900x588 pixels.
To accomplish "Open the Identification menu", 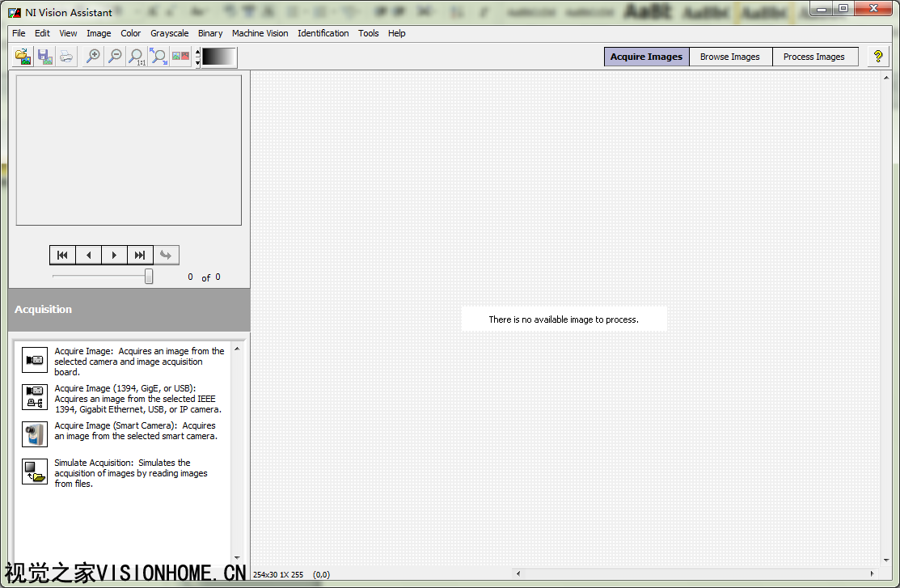I will (323, 33).
